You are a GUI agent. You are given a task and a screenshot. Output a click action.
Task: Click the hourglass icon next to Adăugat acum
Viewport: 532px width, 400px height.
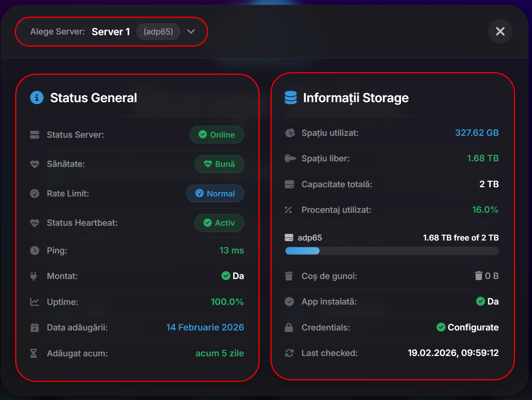(34, 353)
